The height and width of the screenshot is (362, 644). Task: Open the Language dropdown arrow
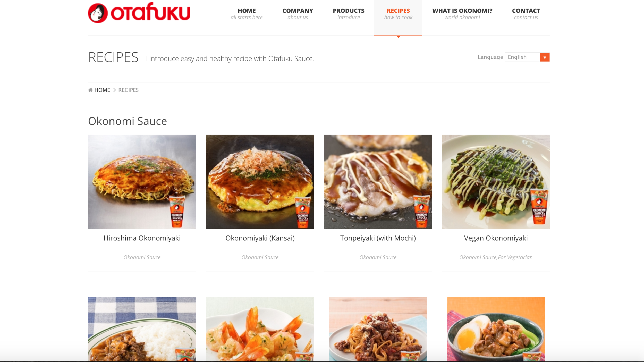545,57
